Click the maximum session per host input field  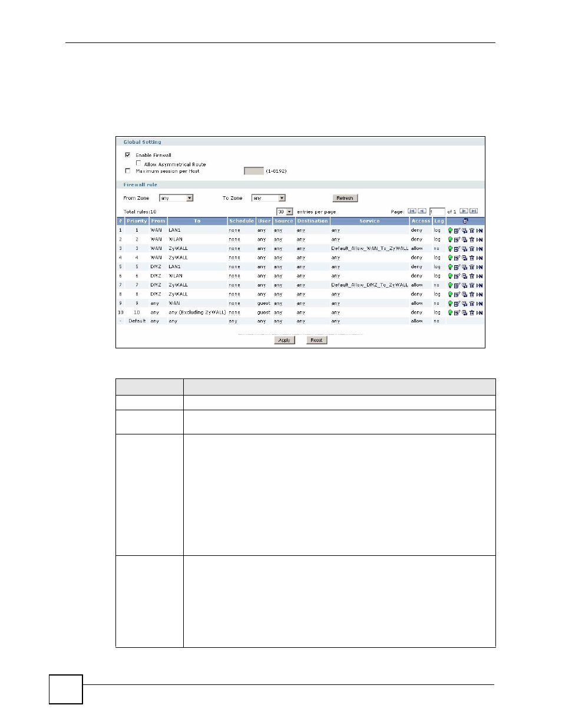click(254, 171)
